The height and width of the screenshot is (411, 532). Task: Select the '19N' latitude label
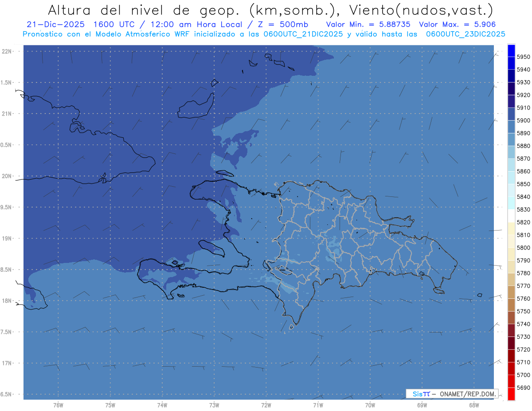7,239
